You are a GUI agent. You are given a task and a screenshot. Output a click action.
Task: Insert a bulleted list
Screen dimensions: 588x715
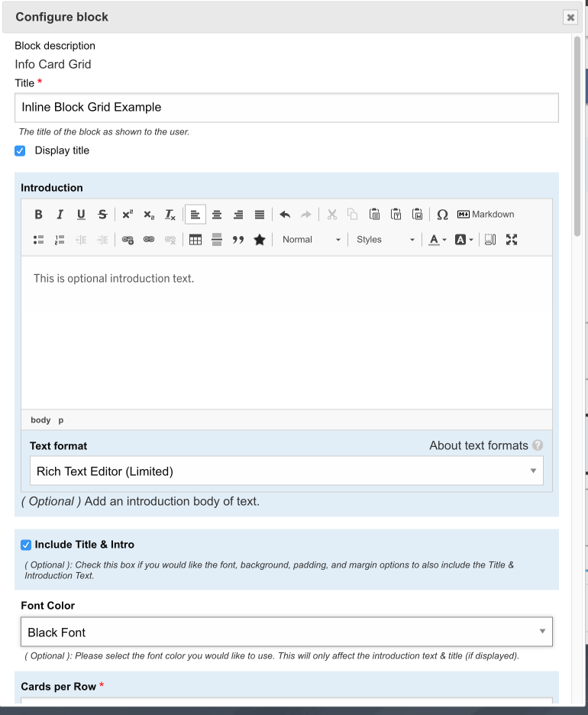(x=39, y=240)
